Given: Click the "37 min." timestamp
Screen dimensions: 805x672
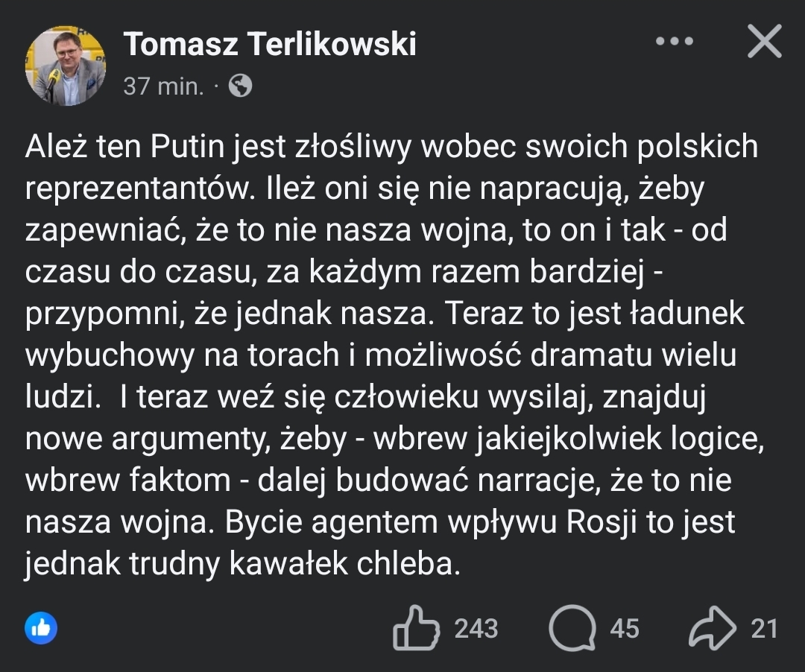Looking at the screenshot, I should (x=163, y=87).
